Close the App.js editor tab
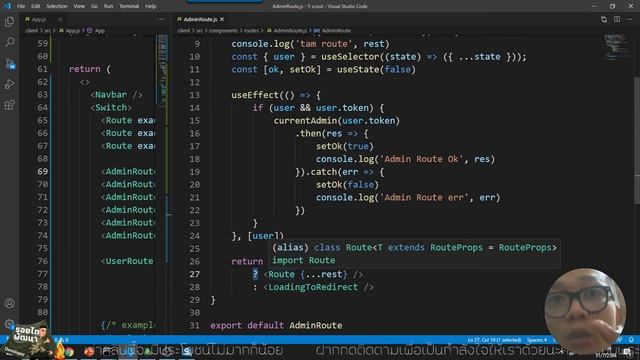640x360 pixels. coord(60,19)
